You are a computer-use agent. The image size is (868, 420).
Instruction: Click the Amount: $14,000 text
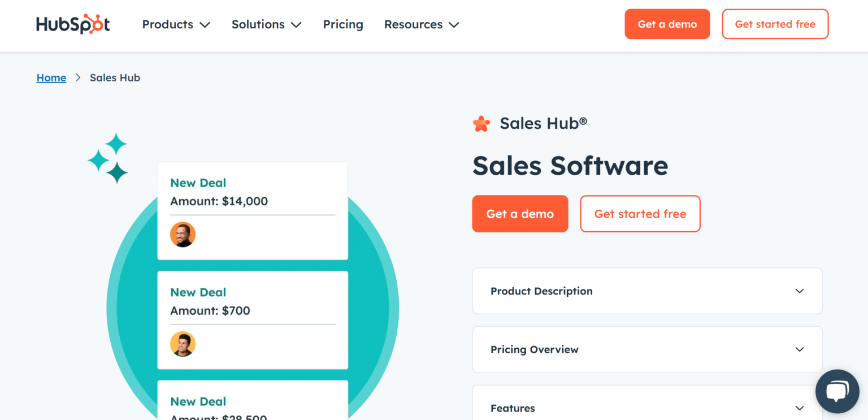[219, 201]
